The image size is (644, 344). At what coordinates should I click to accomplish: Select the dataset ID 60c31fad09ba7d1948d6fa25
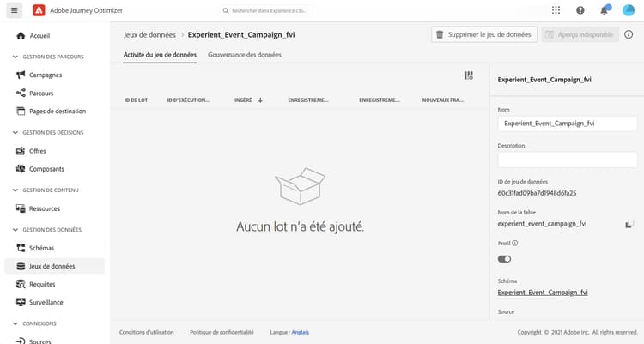pyautogui.click(x=537, y=193)
